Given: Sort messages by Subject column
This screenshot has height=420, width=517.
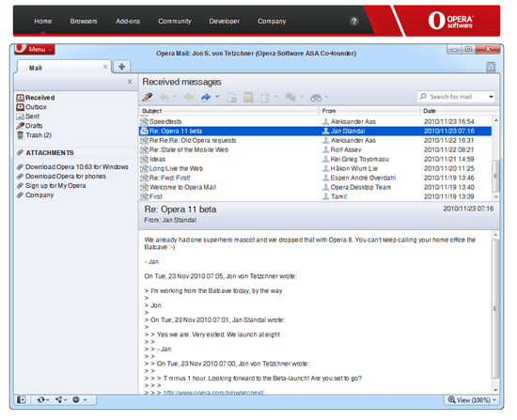Looking at the screenshot, I should coord(229,111).
